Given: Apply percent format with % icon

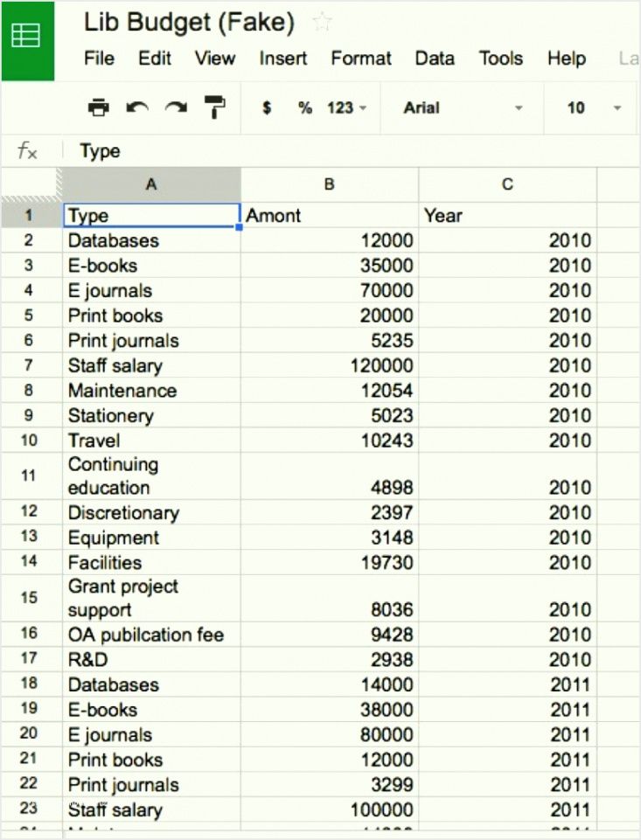Looking at the screenshot, I should point(304,108).
